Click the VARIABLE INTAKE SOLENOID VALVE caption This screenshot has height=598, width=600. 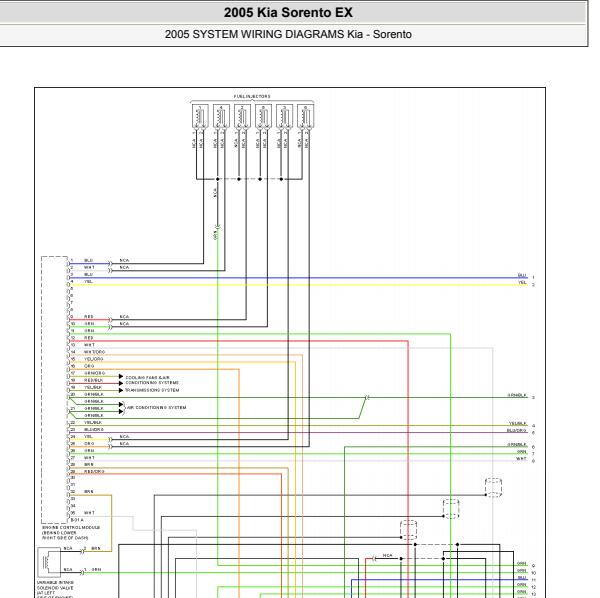55,589
